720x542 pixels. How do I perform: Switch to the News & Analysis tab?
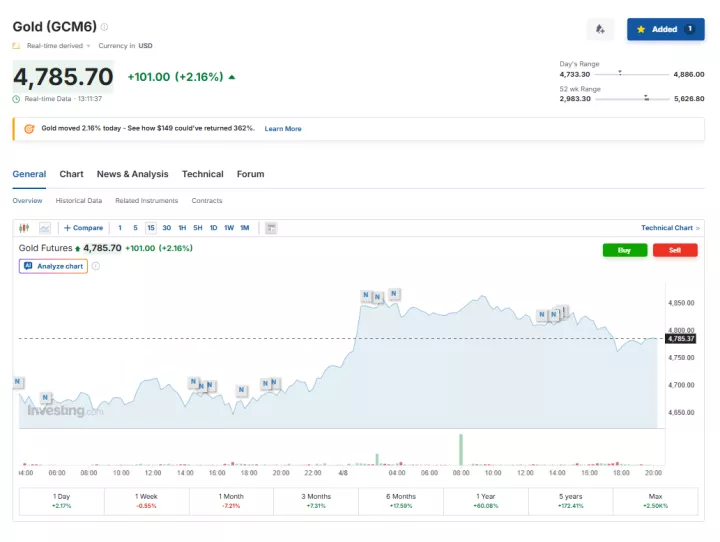132,174
